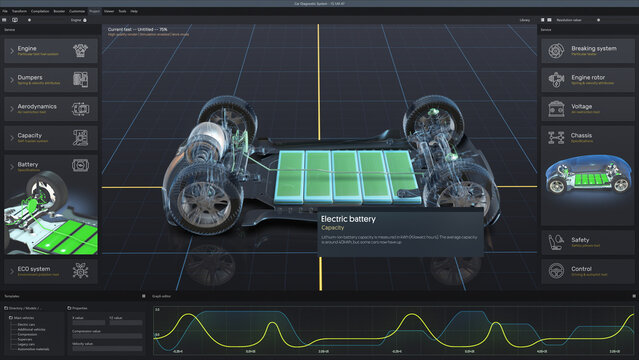639x360 pixels.
Task: Click the Engine icon in the left panel
Action: click(80, 51)
